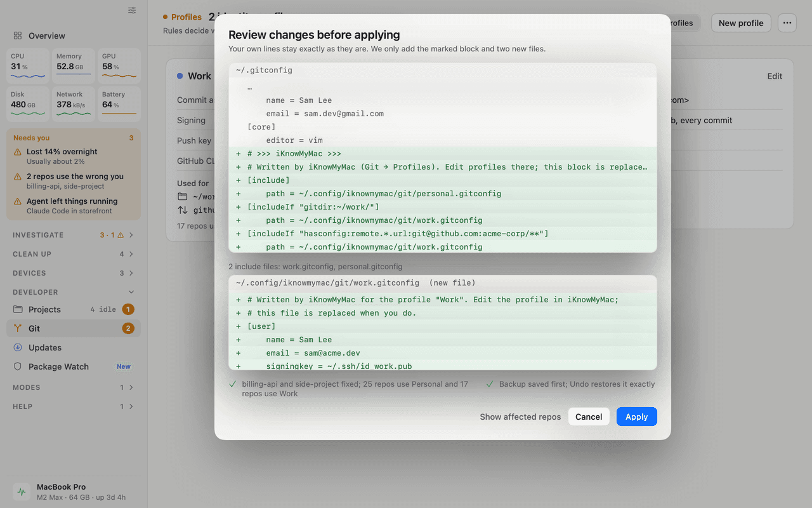Open the GPU usage tile

pos(119,65)
